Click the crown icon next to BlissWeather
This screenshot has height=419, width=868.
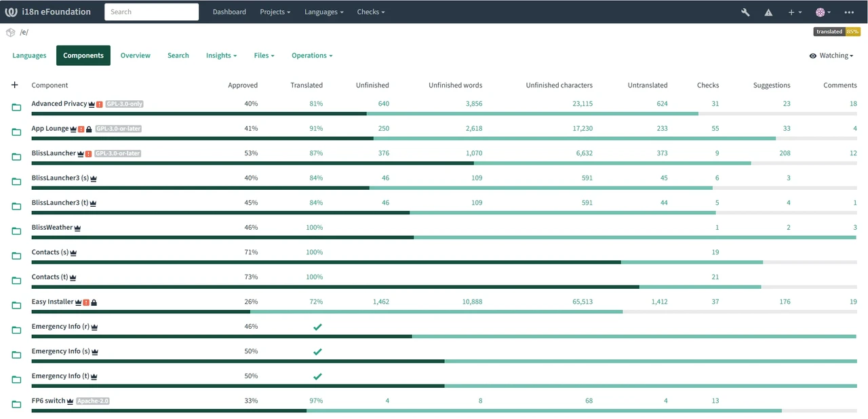[x=77, y=228]
